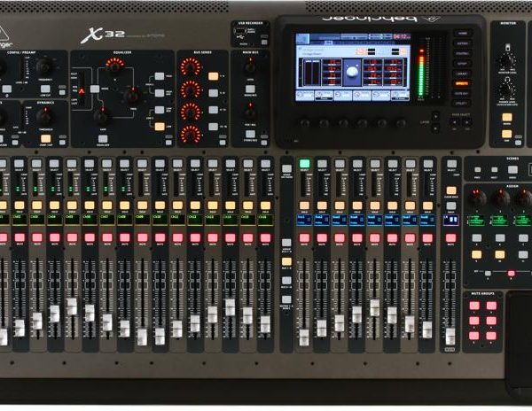Mute the Bus 8 channel strip
Image resolution: width=532 pixels, height=411 pixels.
427,237
